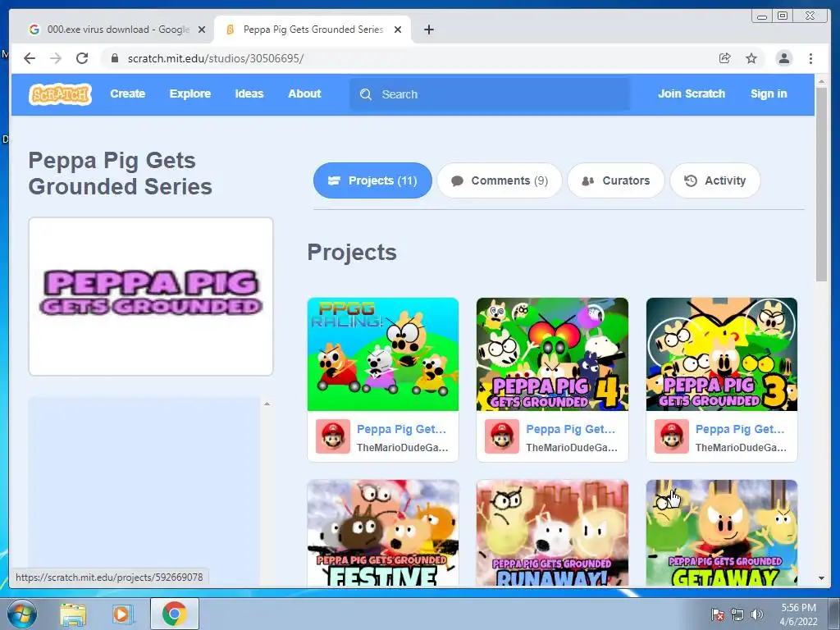This screenshot has width=840, height=630.
Task: Click title link under Peppa Pig 4 thumbnail
Action: [571, 429]
